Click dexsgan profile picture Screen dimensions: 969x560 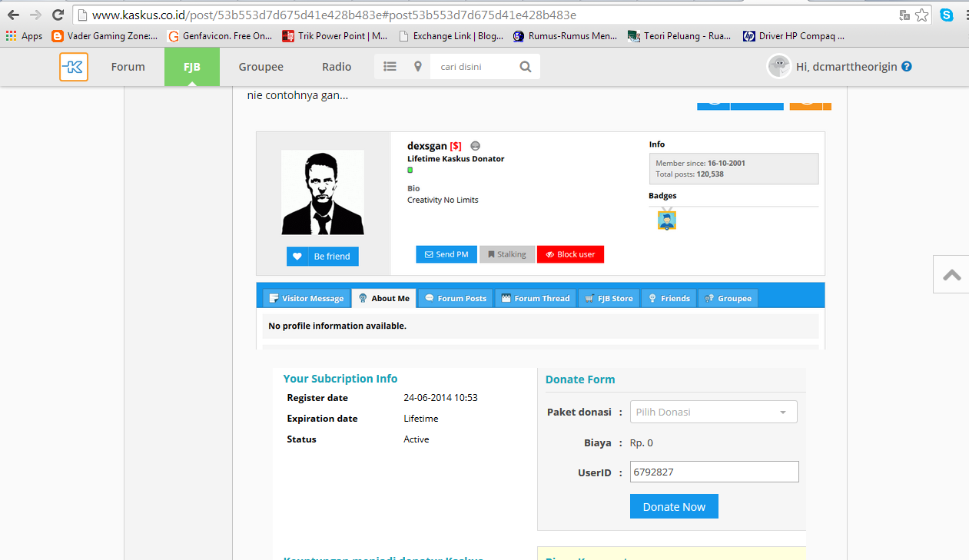coord(323,192)
